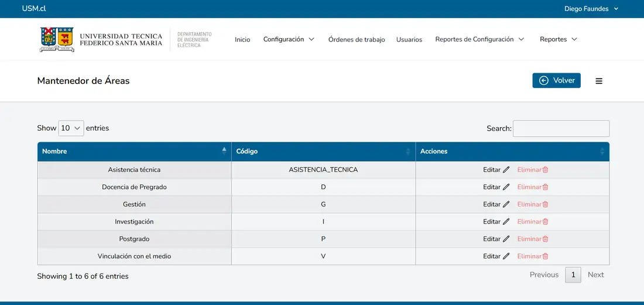The height and width of the screenshot is (305, 644).
Task: Click the code cell V
Action: pos(323,256)
